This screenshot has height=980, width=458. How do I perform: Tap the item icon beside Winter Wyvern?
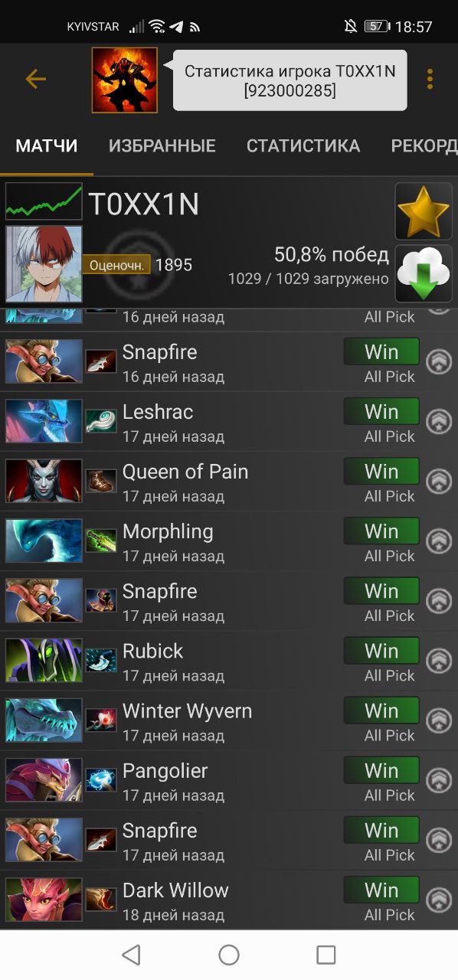[x=101, y=720]
